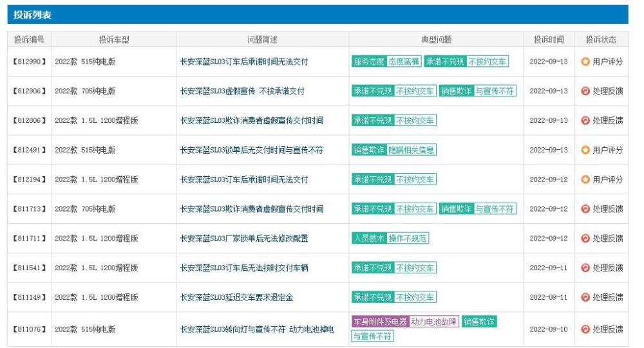Open complaint description in row 811713

tap(252, 209)
